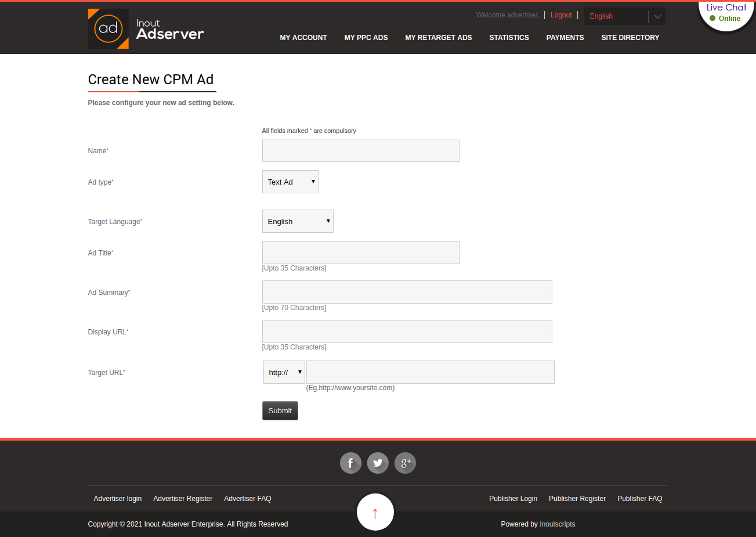Screen dimensions: 756x537
Task: Open the Advertiser login footer link
Action: pyautogui.click(x=118, y=499)
